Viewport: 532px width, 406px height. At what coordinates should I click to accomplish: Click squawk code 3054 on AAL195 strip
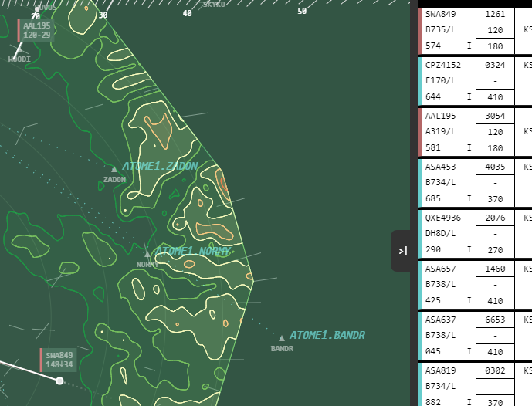coord(495,116)
